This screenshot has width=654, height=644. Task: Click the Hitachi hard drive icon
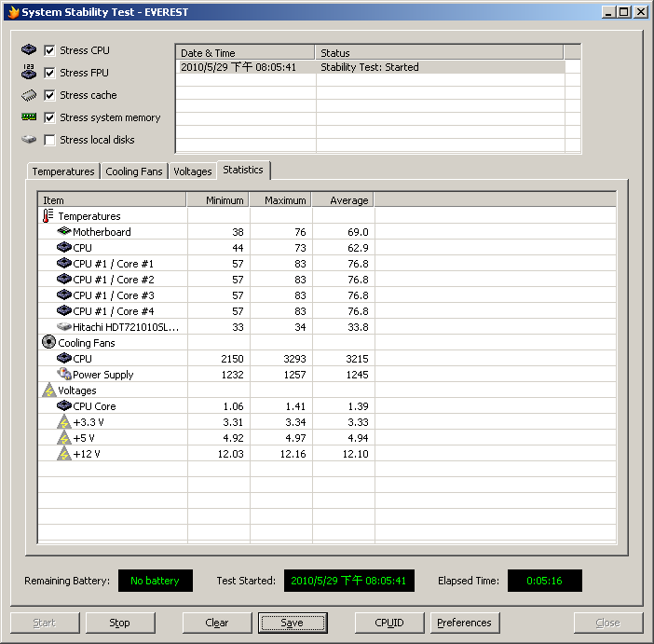point(64,327)
